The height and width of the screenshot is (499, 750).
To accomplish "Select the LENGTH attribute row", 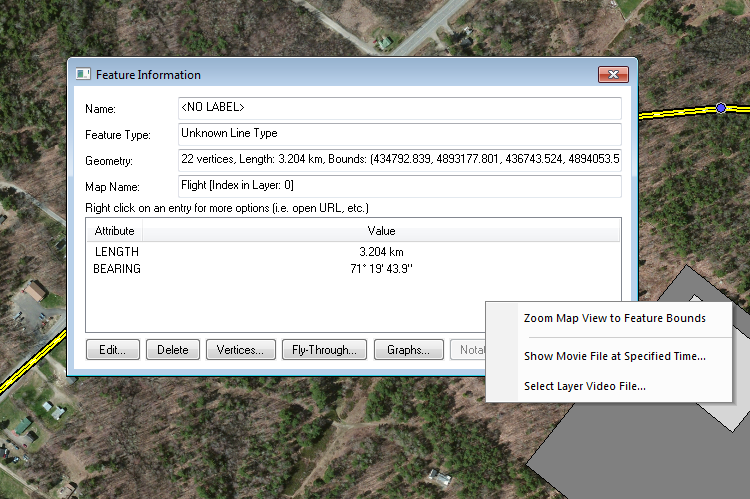I will coord(117,252).
